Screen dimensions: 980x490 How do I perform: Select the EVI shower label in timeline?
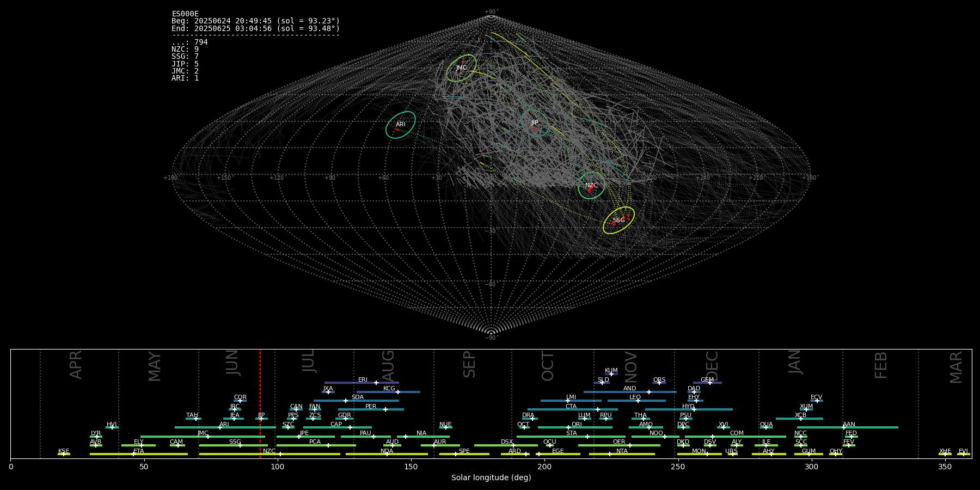(x=963, y=451)
